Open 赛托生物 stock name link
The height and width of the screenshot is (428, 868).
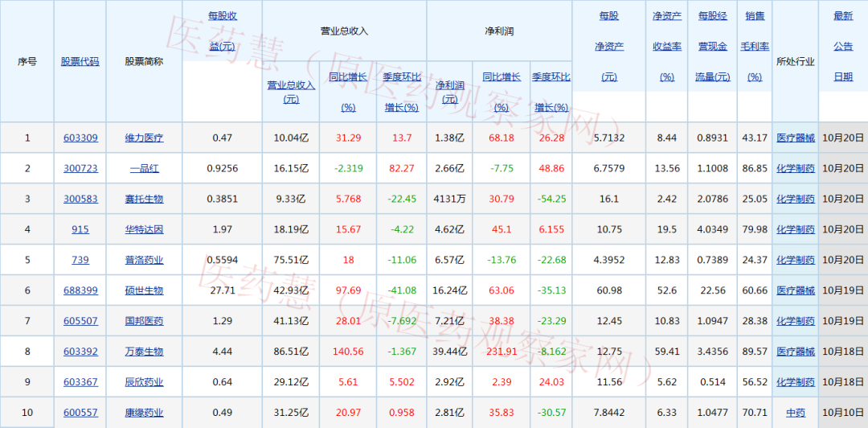[145, 199]
